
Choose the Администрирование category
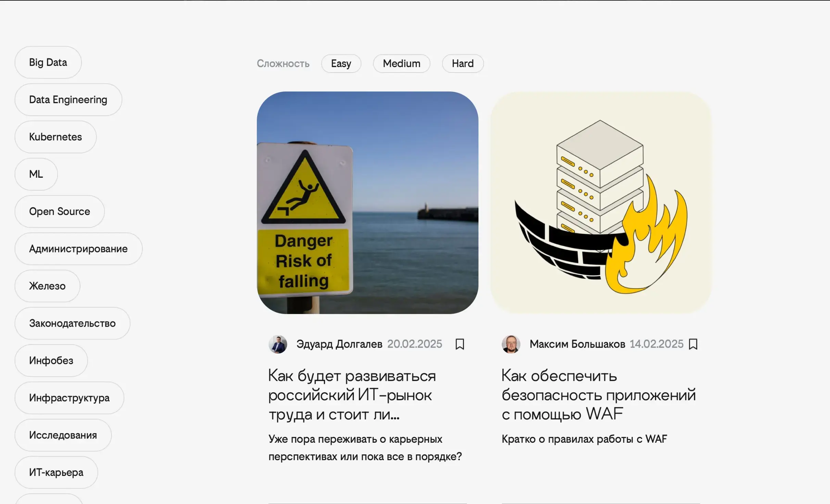pyautogui.click(x=78, y=249)
